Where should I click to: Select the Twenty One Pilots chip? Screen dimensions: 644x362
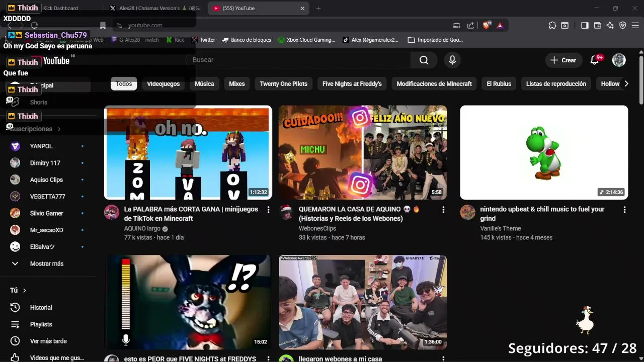(283, 84)
